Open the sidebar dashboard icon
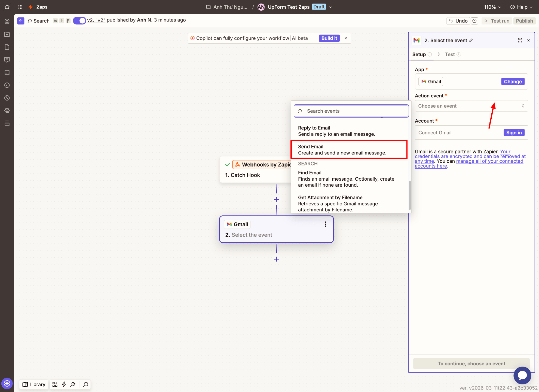The height and width of the screenshot is (392, 539). (x=7, y=21)
